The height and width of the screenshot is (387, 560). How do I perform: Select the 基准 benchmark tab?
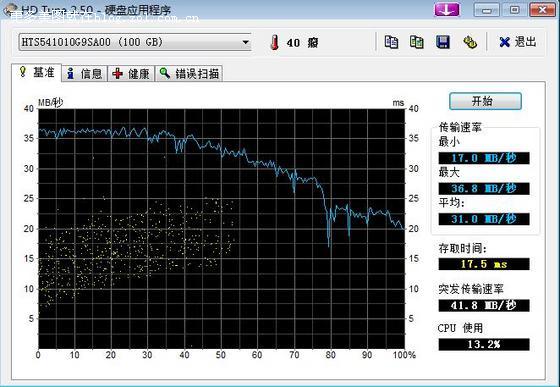37,72
